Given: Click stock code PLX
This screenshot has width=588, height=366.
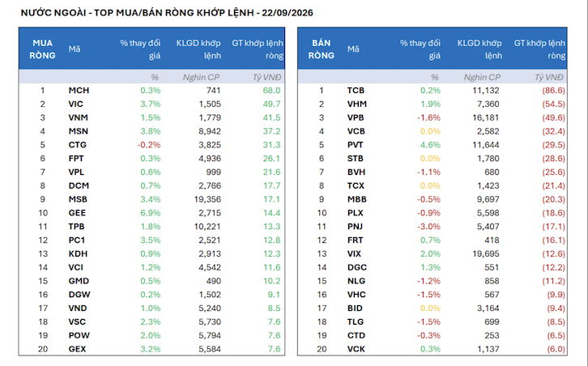Looking at the screenshot, I should (x=355, y=213).
